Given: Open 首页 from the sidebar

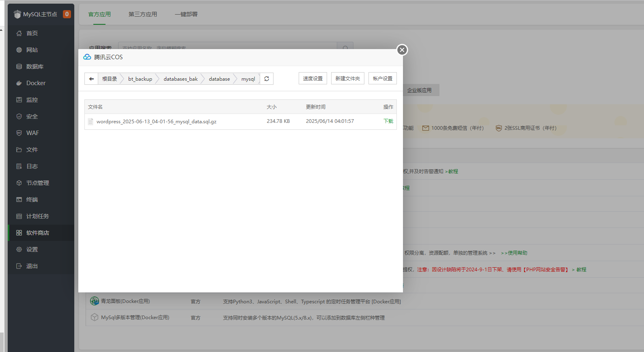Looking at the screenshot, I should pos(32,33).
